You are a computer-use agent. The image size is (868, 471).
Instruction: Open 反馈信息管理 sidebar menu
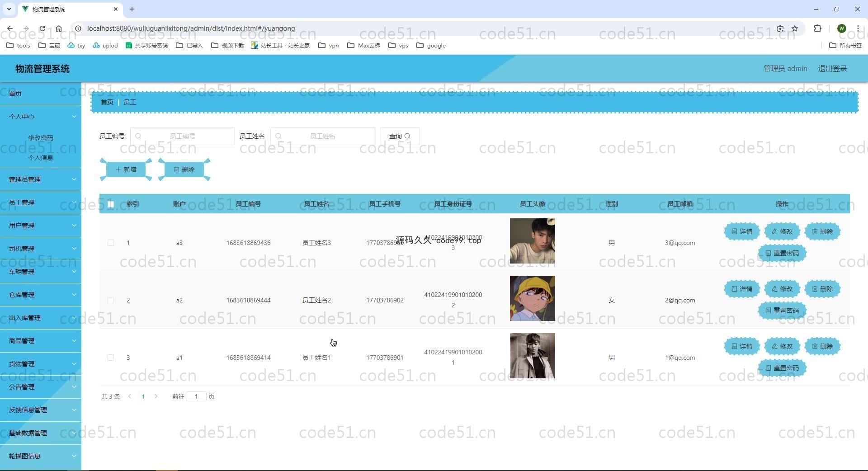click(41, 410)
